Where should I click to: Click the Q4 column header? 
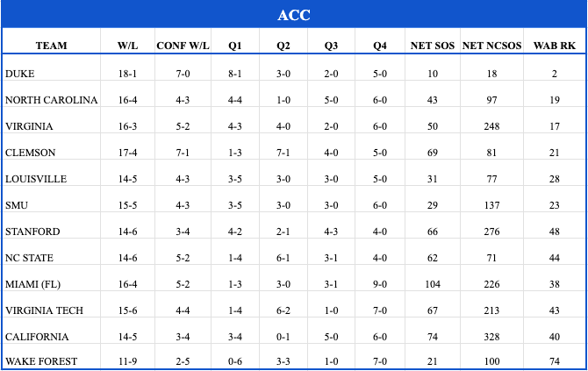click(x=379, y=45)
